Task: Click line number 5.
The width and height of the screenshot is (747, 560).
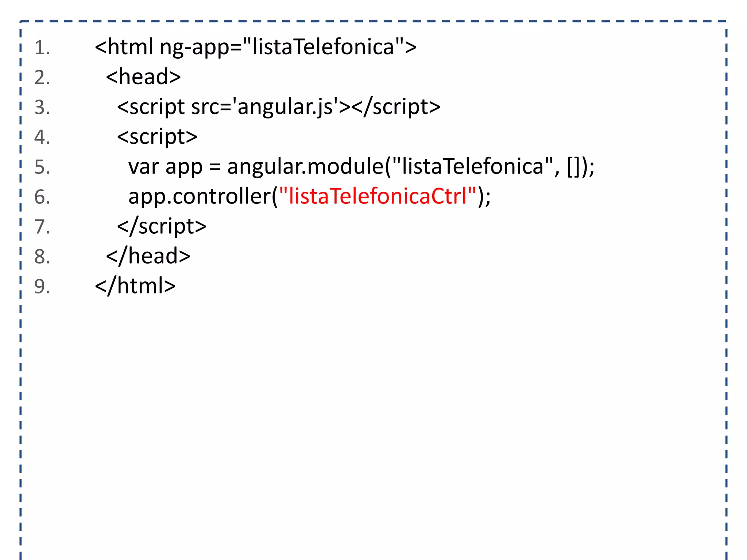Action: click(42, 167)
